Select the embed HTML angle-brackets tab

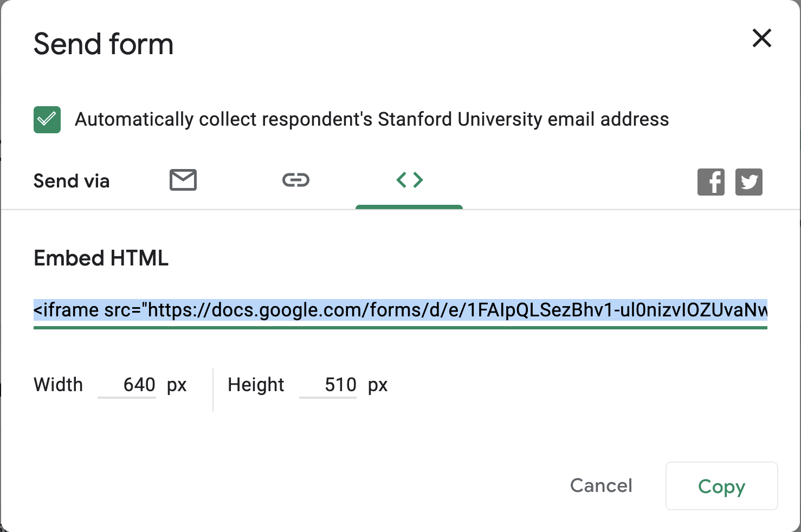[410, 180]
